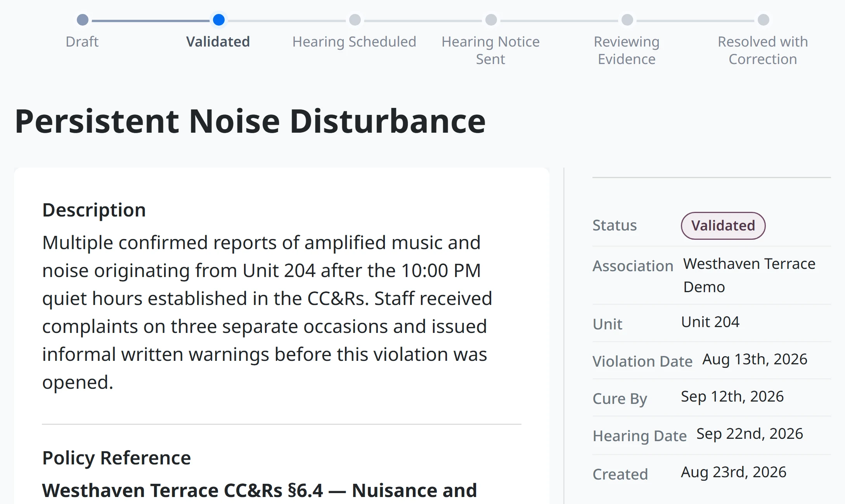This screenshot has height=504, width=845.
Task: Click the Resolved with Correction step dot
Action: click(763, 20)
